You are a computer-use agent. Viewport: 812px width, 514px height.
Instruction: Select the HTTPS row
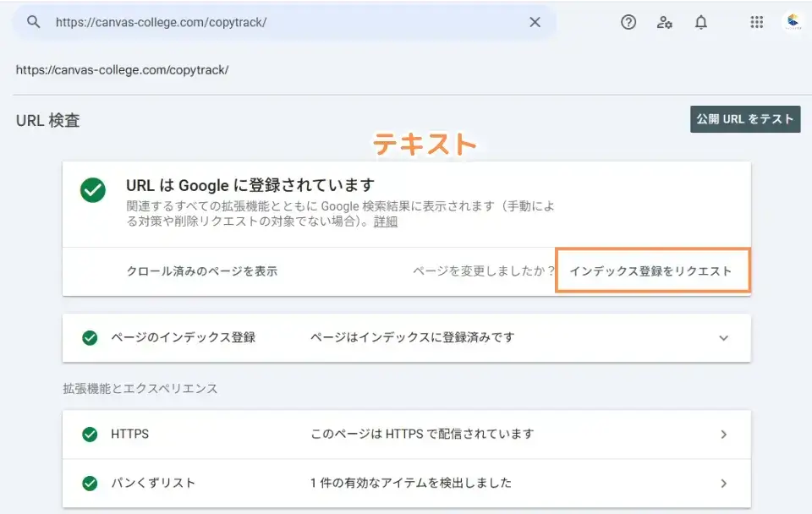coord(406,435)
